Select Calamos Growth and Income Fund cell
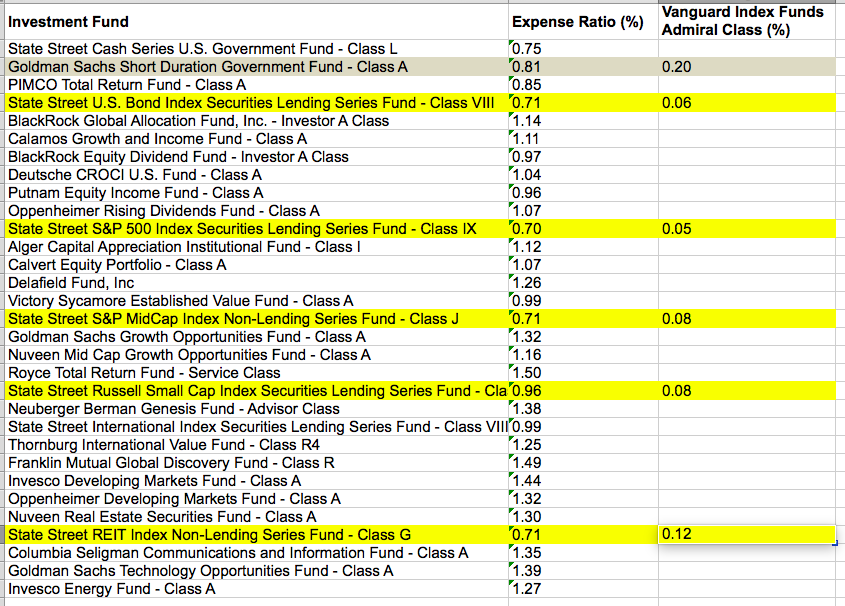The width and height of the screenshot is (845, 606). coord(257,138)
